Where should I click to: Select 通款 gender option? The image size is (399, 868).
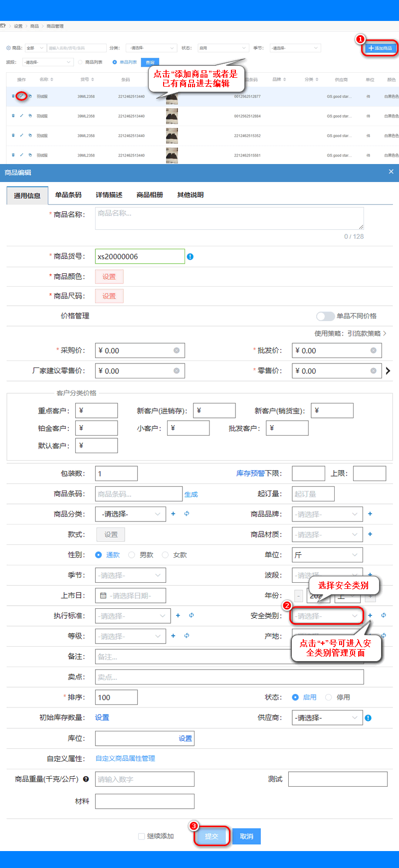coord(98,555)
